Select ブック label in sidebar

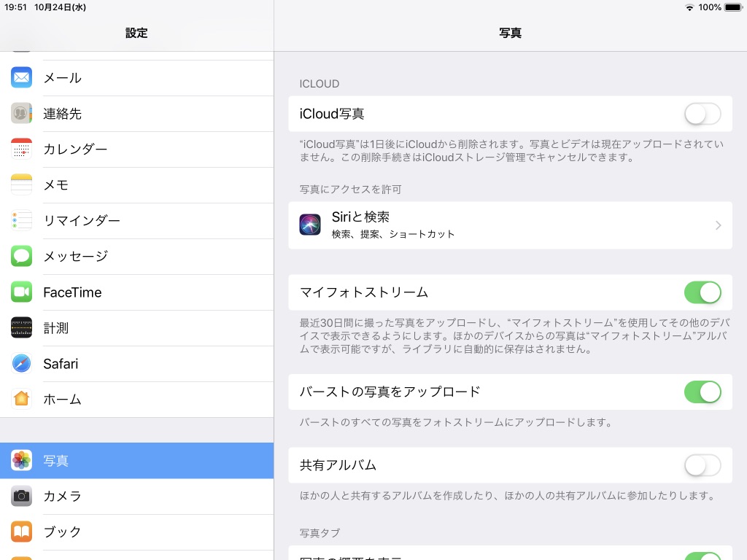(x=62, y=532)
